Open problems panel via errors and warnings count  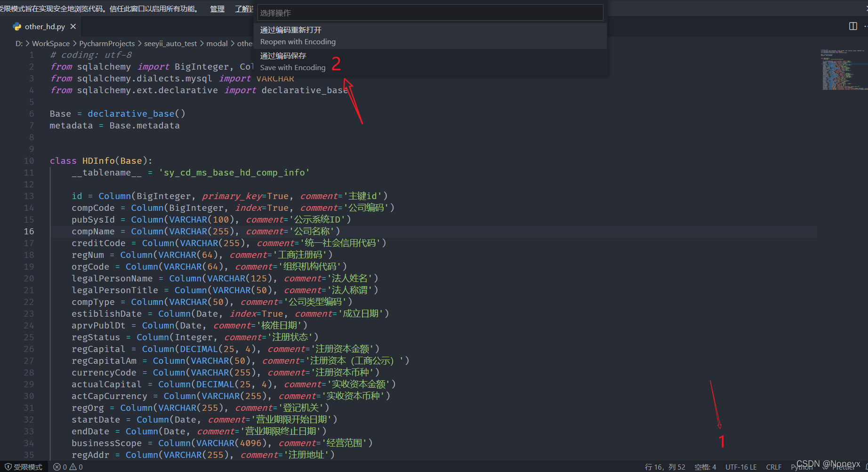click(68, 467)
